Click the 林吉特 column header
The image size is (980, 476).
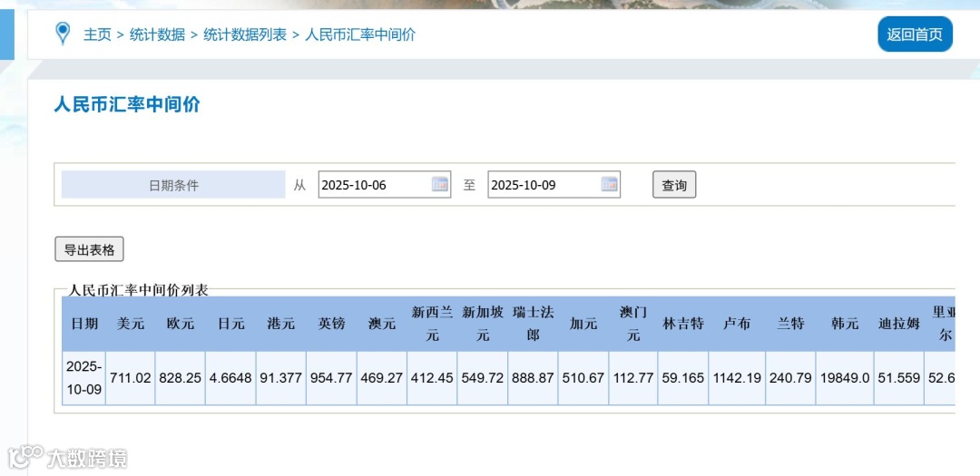pyautogui.click(x=683, y=324)
